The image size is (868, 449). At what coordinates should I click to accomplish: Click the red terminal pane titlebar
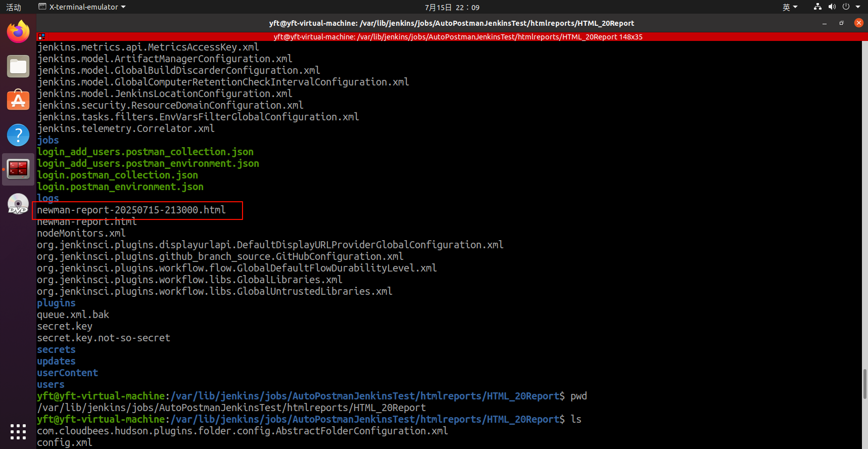452,37
